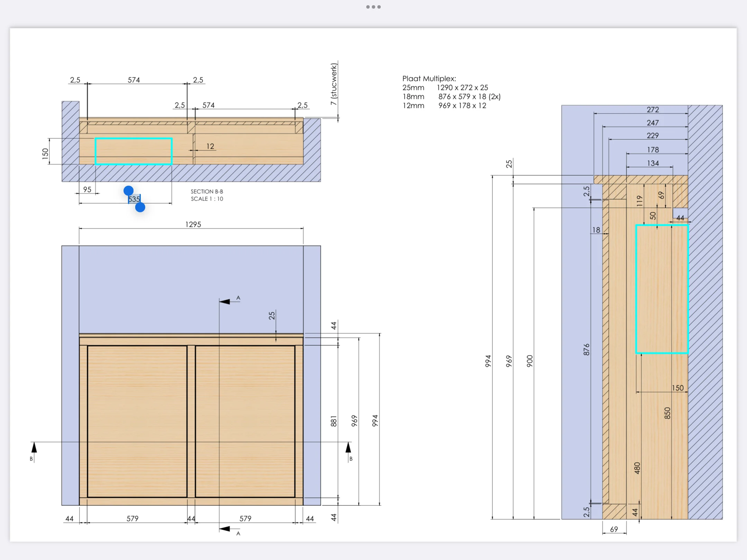The image size is (747, 560).
Task: Tap the 229 dimension in side section
Action: coord(653,136)
